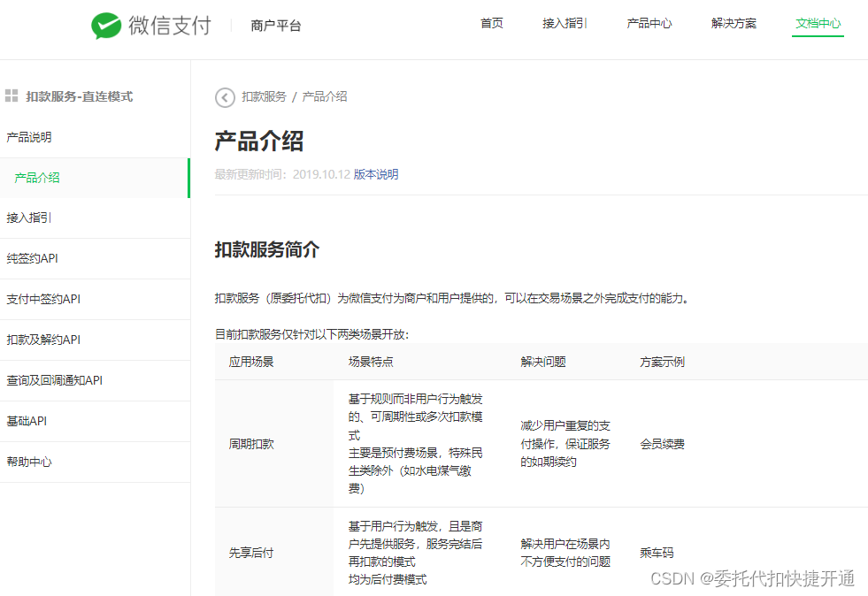Click the 目前扣款服务仅针对以下两类场景开放 sentence
868x596 pixels.
(x=311, y=334)
